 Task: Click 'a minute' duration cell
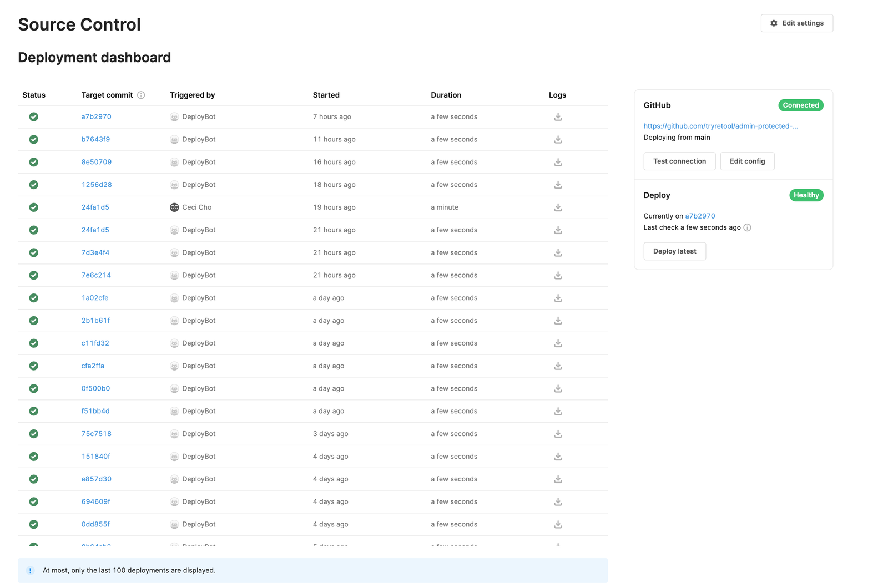click(445, 207)
